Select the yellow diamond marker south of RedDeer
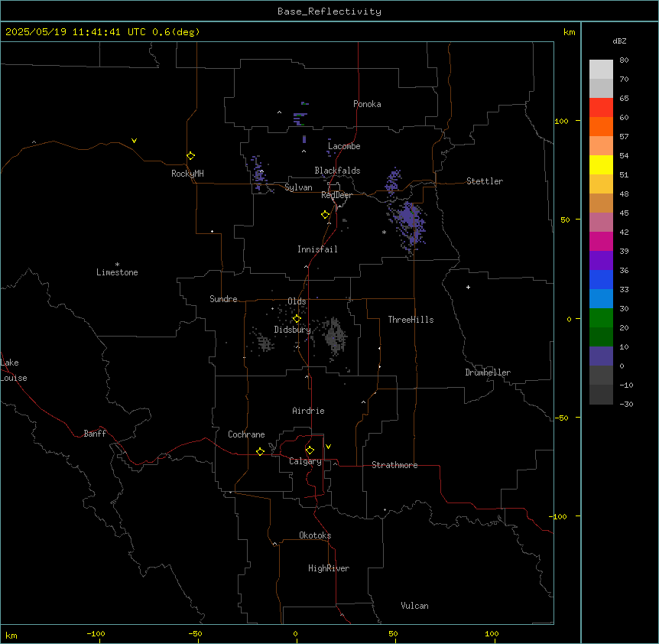The height and width of the screenshot is (644, 659). click(x=326, y=215)
